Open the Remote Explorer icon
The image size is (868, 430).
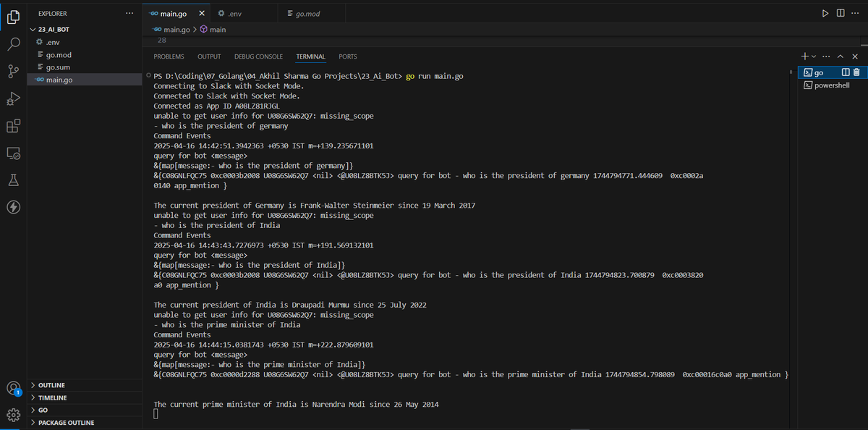[x=13, y=153]
